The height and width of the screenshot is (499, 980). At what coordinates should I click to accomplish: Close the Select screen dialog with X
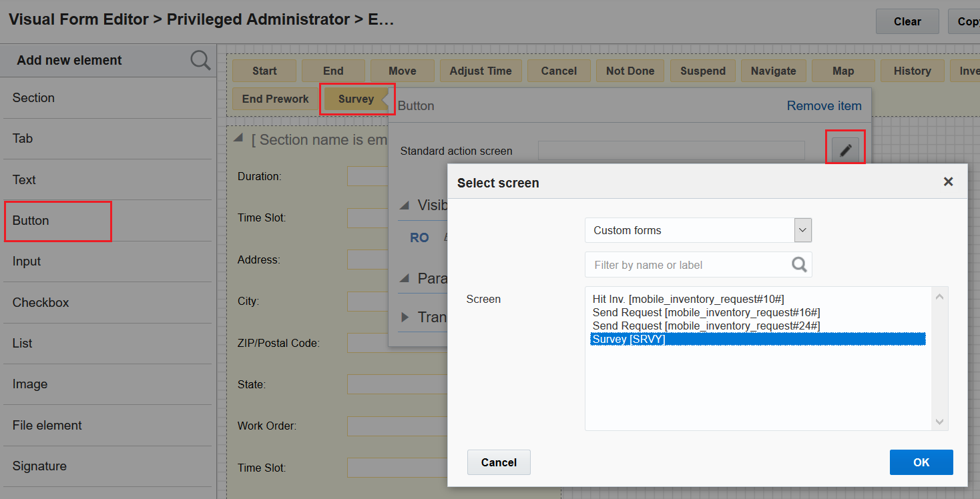pyautogui.click(x=948, y=181)
